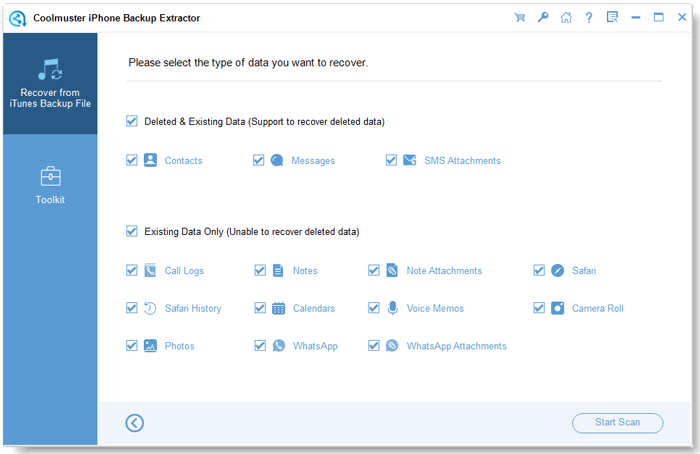The image size is (700, 454).
Task: Open the shopping cart purchase icon
Action: coord(519,18)
